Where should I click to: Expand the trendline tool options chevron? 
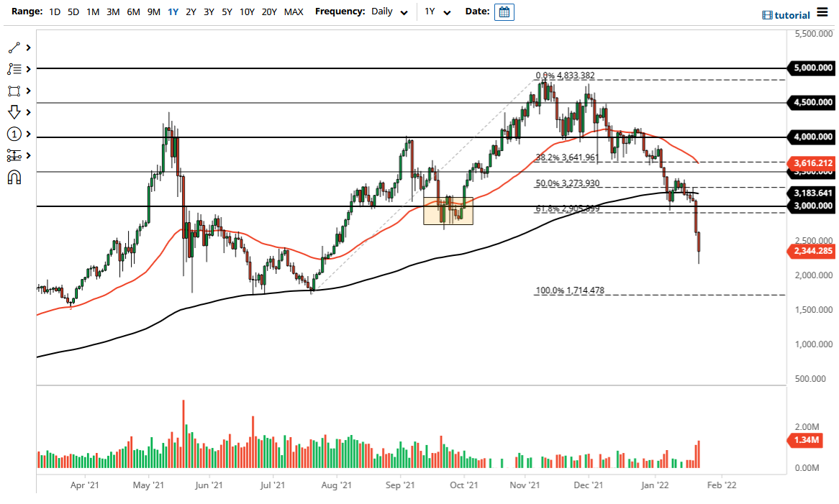[27, 47]
